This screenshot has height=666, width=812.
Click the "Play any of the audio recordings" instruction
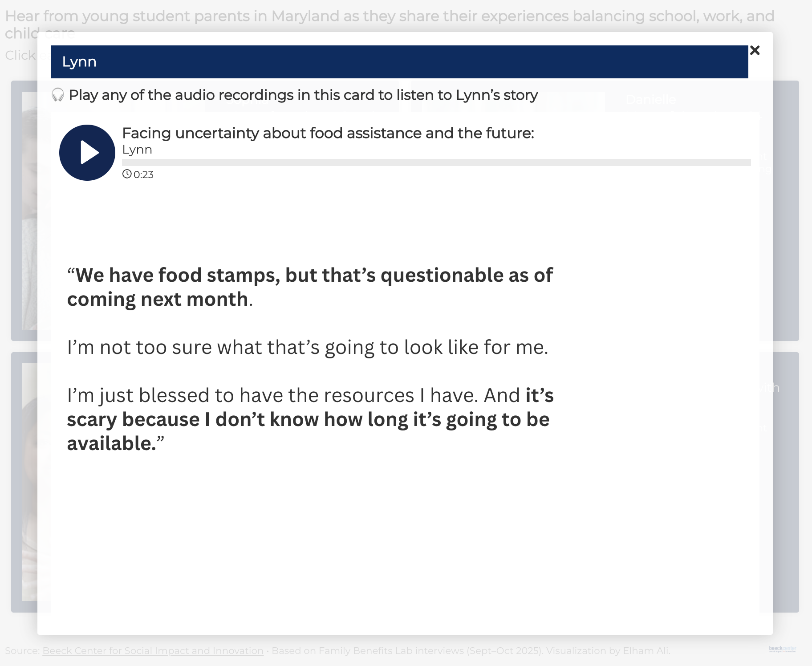coord(303,95)
